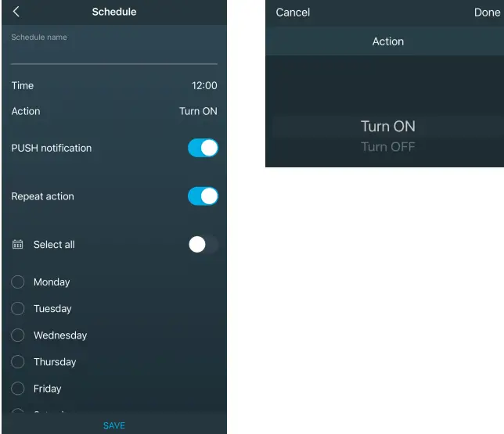Screen dimensions: 504x434
Task: Confirm the action with Done
Action: (487, 13)
